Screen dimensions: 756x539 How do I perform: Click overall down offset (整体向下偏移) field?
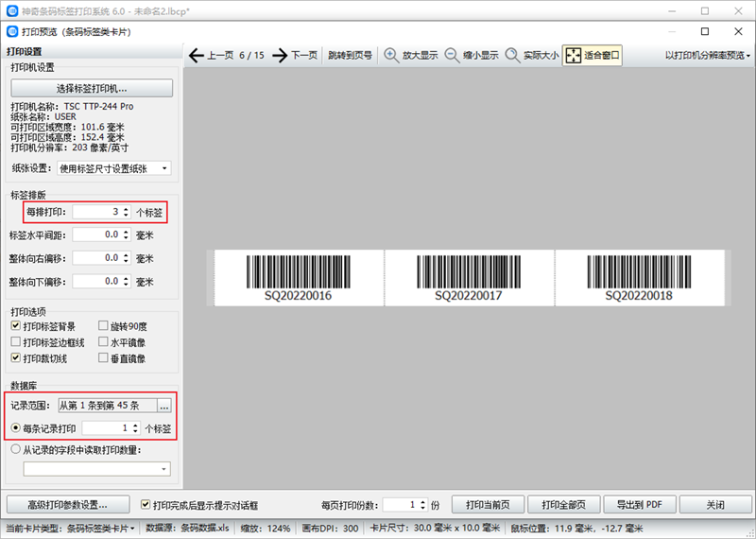click(96, 282)
